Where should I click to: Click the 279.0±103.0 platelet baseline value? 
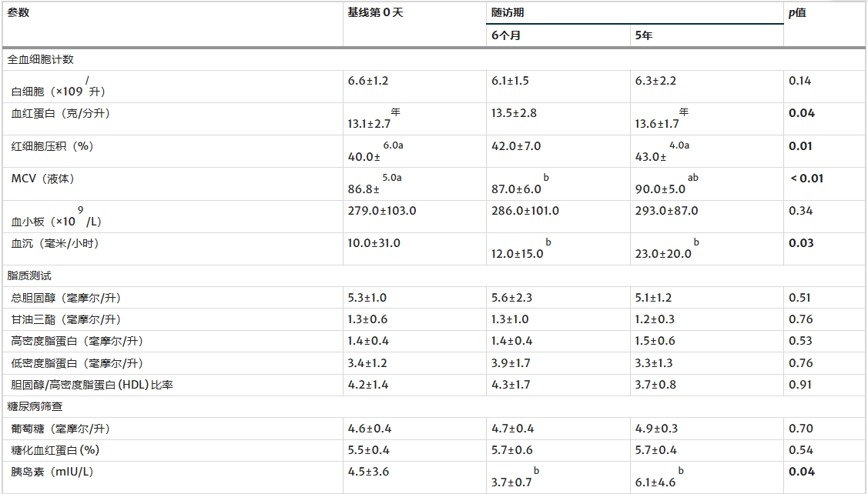(x=382, y=211)
